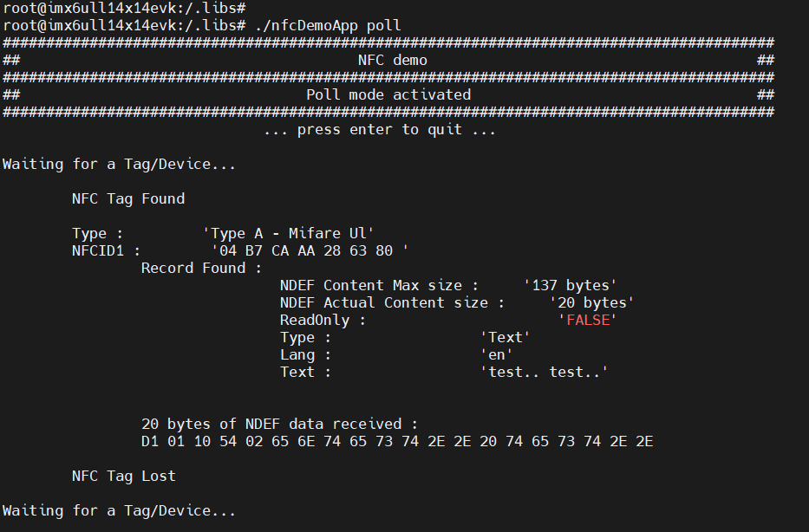Click the './nfcDemoApp poll' command text

point(329,25)
